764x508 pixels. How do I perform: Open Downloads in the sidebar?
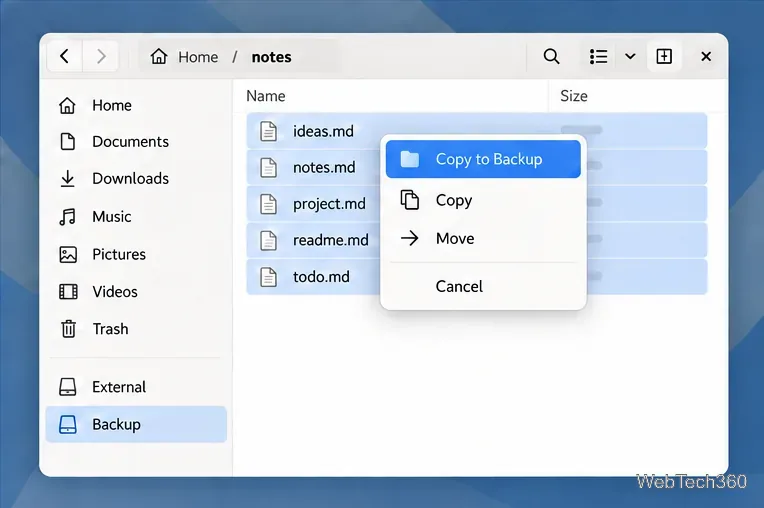click(x=136, y=179)
